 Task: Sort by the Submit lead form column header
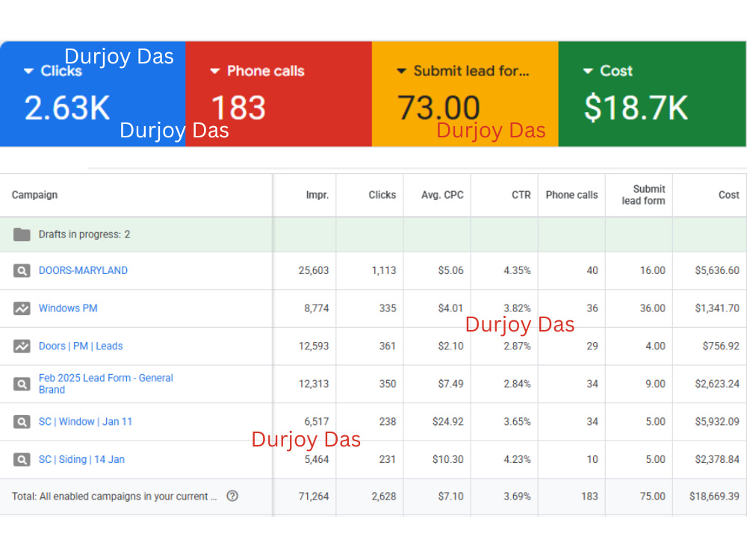[x=644, y=195]
